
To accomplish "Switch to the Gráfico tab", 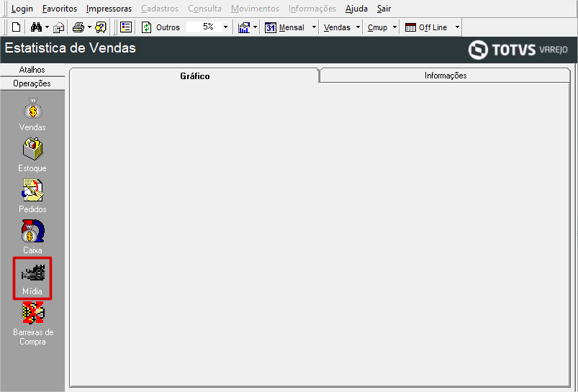I will pos(194,76).
